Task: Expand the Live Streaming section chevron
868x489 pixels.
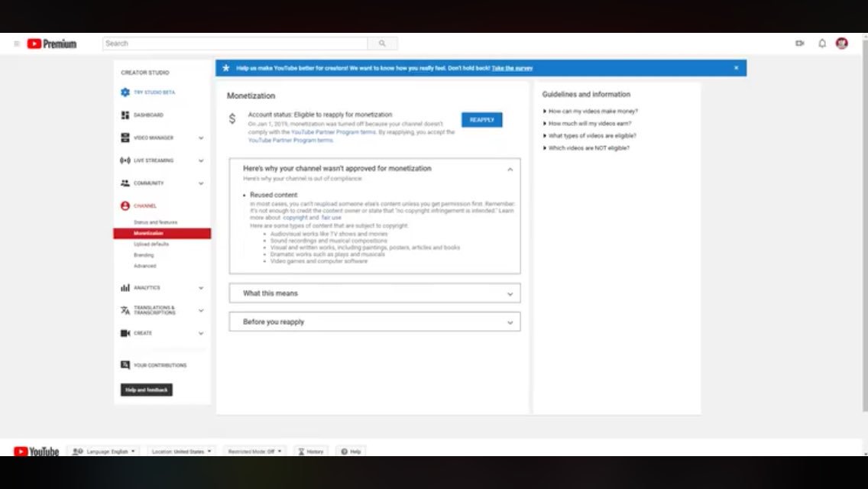Action: tap(201, 160)
